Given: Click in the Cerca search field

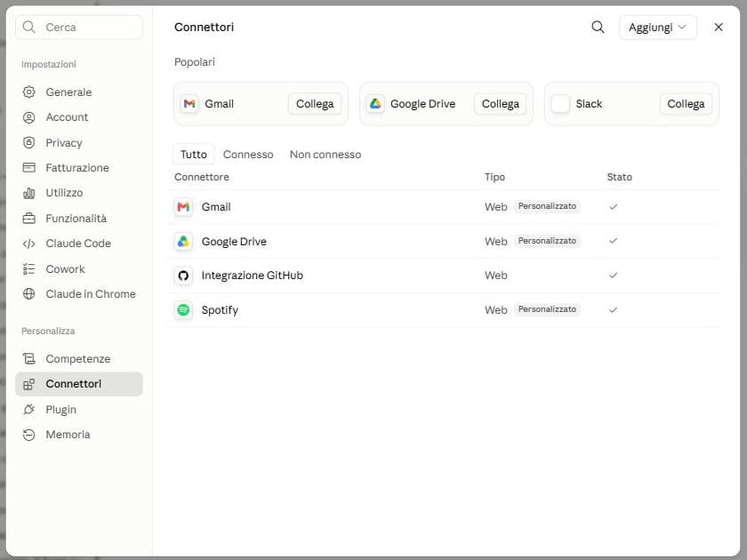Looking at the screenshot, I should coord(79,28).
